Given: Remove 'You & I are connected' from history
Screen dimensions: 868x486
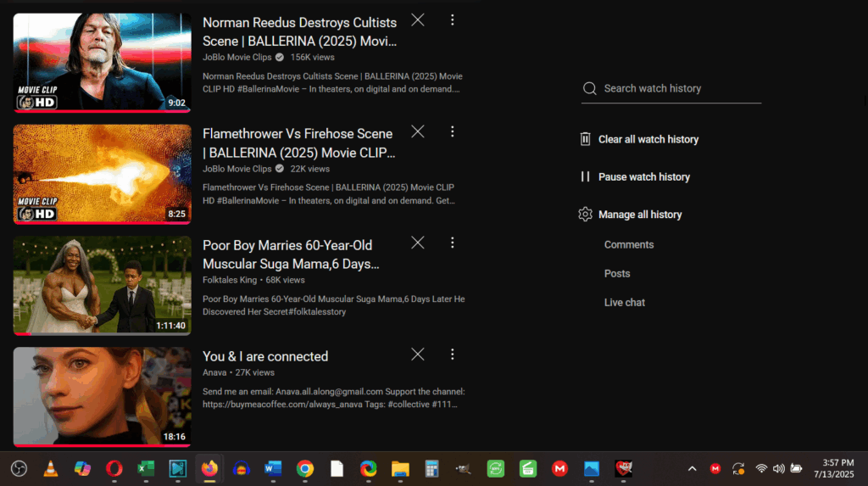Looking at the screenshot, I should click(x=418, y=355).
